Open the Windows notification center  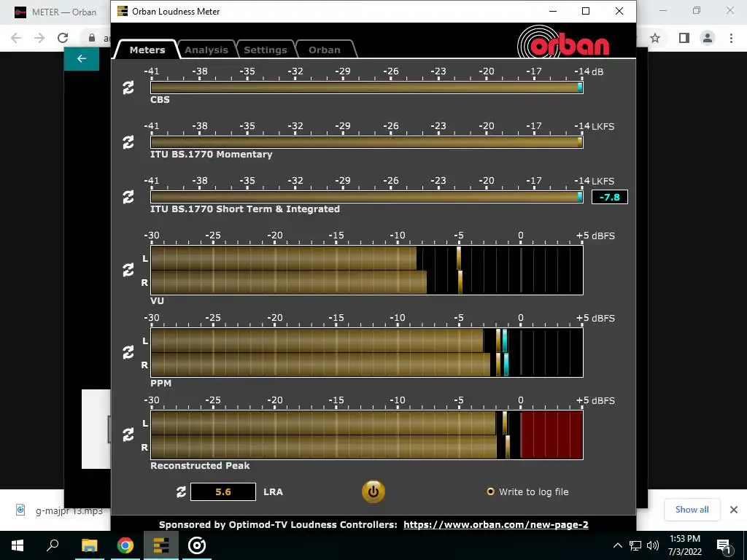coord(724,545)
